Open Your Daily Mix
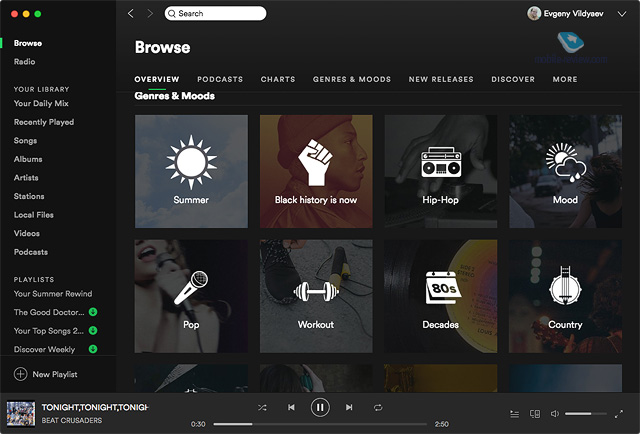Image resolution: width=640 pixels, height=434 pixels. click(x=41, y=103)
